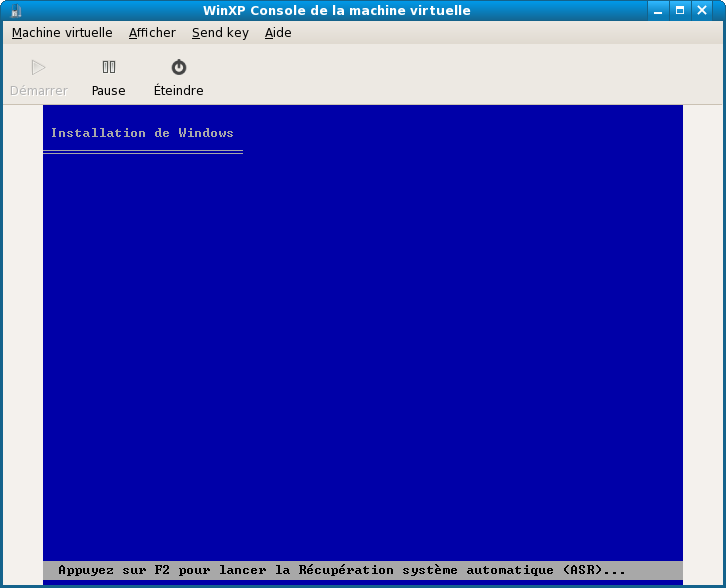Open the Send key menu

(x=220, y=33)
